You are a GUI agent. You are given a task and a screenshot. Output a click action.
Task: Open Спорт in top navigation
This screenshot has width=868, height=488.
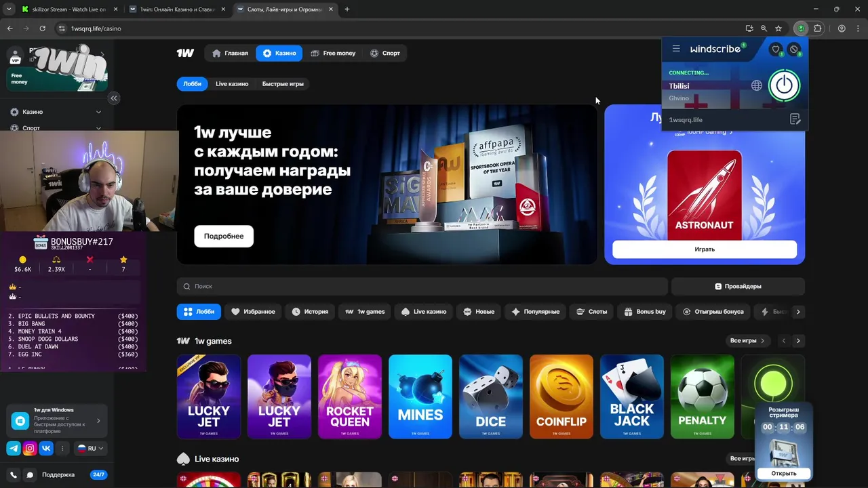[x=385, y=53]
